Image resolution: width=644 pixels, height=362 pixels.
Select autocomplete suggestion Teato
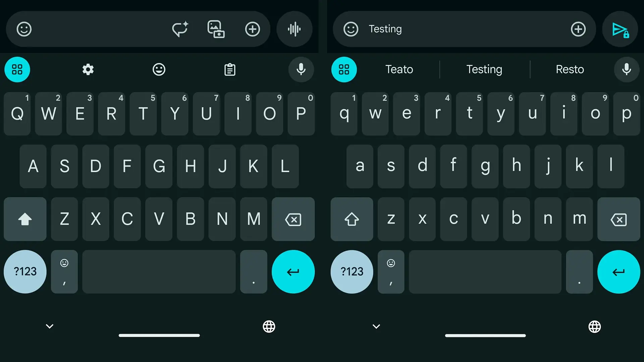pyautogui.click(x=398, y=69)
